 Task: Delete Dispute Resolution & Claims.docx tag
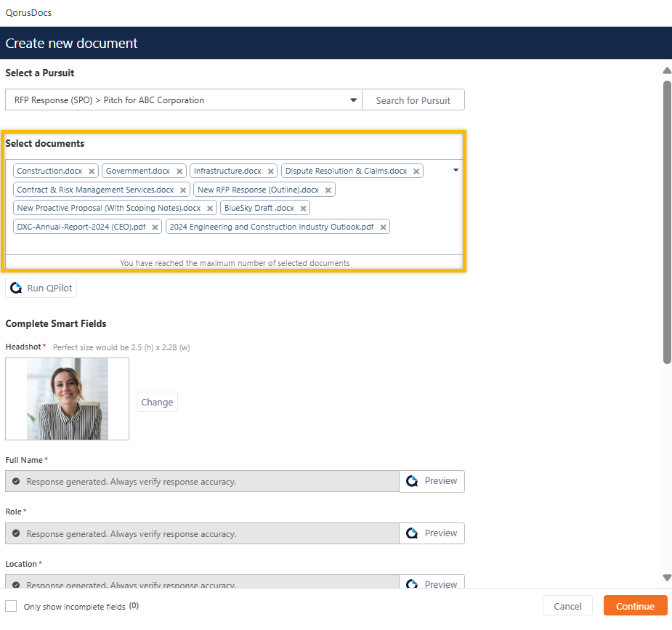[416, 171]
